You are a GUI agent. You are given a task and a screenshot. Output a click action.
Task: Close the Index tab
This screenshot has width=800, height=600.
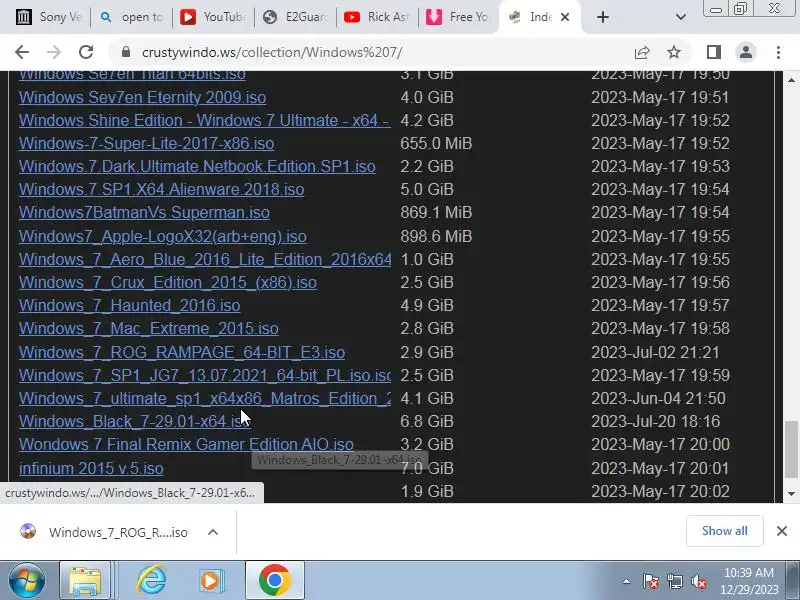click(x=565, y=17)
